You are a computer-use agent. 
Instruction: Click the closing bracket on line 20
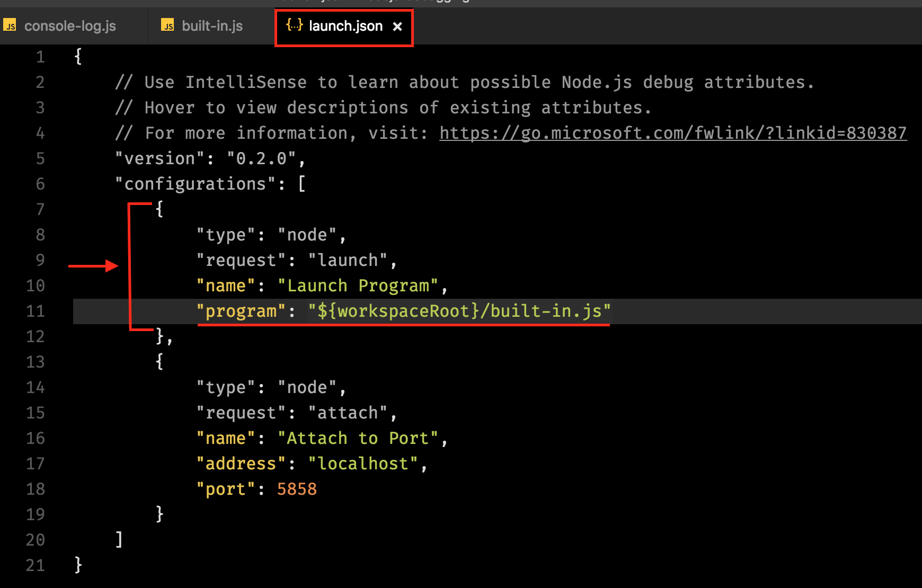(119, 540)
